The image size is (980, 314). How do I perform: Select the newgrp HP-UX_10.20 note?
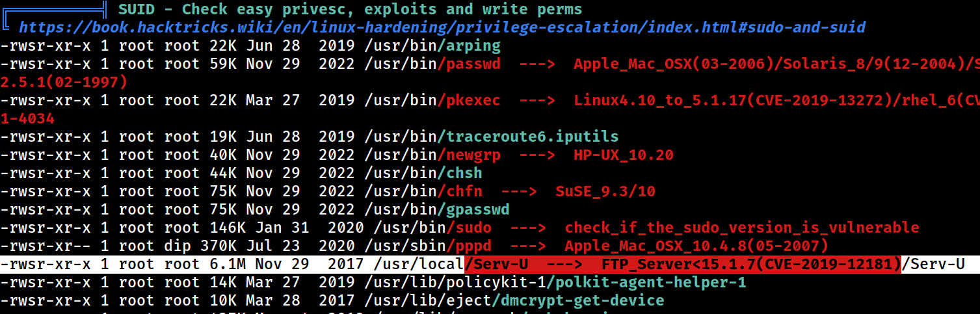click(x=623, y=155)
